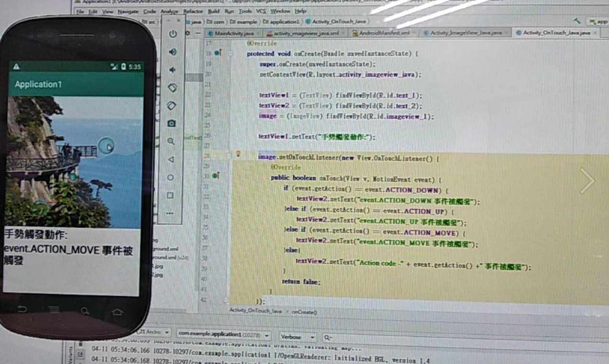Image resolution: width=609 pixels, height=364 pixels.
Task: Open the Edit menu
Action: point(93,11)
